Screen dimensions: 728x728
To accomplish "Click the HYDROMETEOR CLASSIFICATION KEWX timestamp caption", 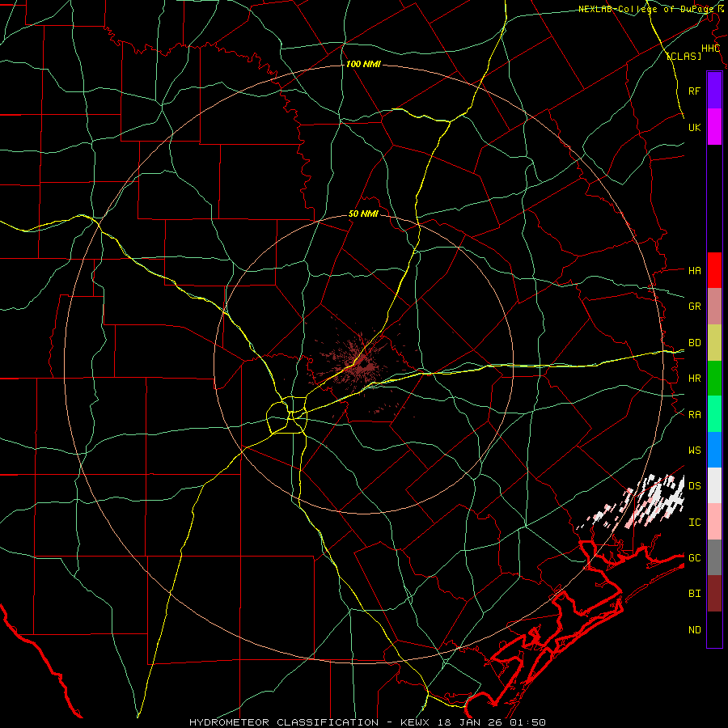I will tap(367, 722).
